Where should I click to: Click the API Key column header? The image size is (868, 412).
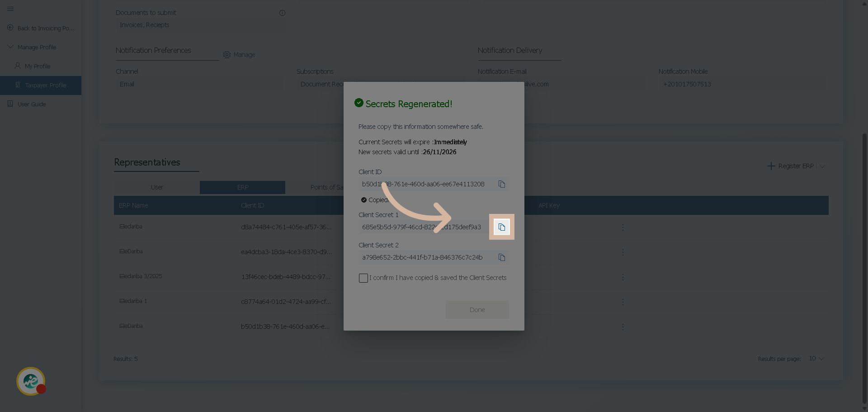pos(549,205)
